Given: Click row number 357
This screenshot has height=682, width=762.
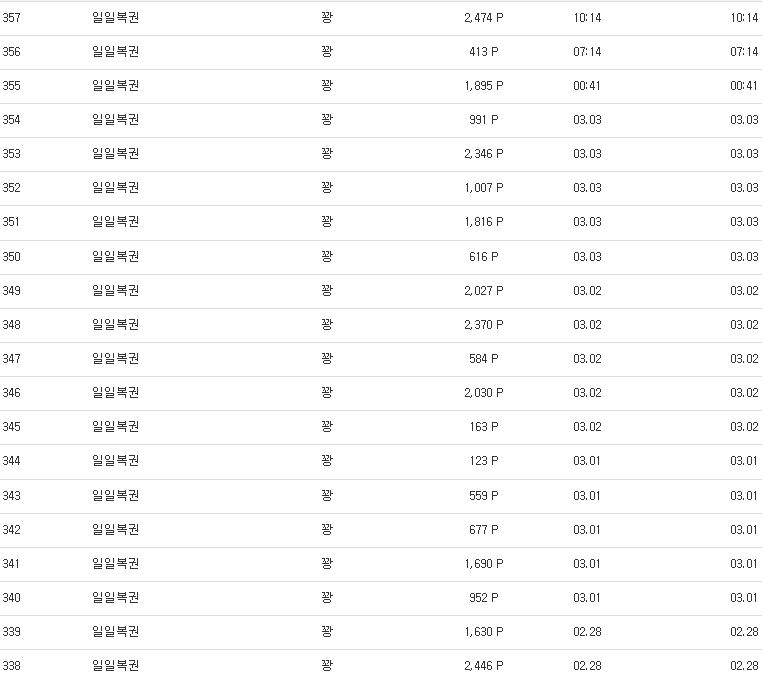Looking at the screenshot, I should [11, 18].
